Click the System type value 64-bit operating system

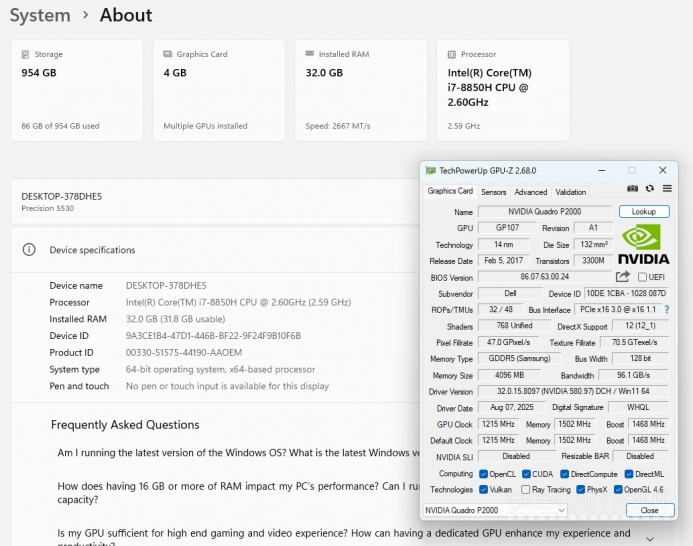[x=220, y=370]
